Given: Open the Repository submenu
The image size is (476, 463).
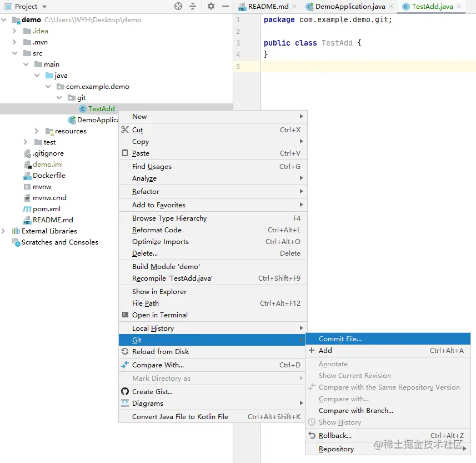Looking at the screenshot, I should pyautogui.click(x=388, y=449).
